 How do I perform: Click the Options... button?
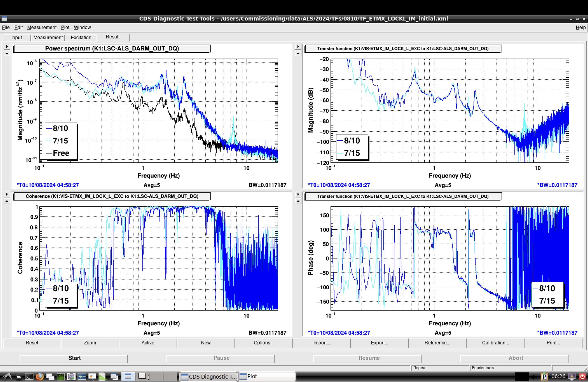coord(264,343)
